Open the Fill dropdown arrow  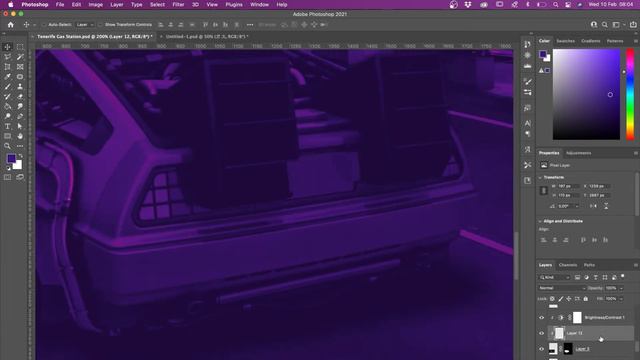(621, 299)
